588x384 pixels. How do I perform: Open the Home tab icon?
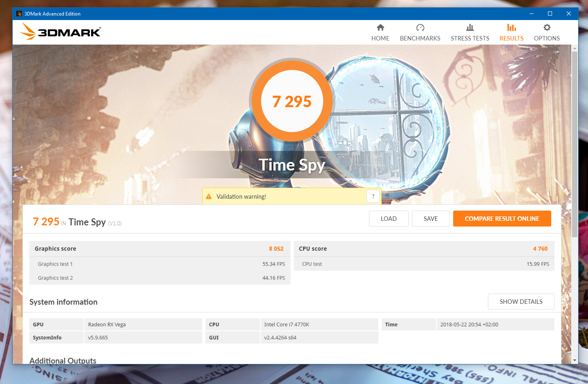point(380,27)
